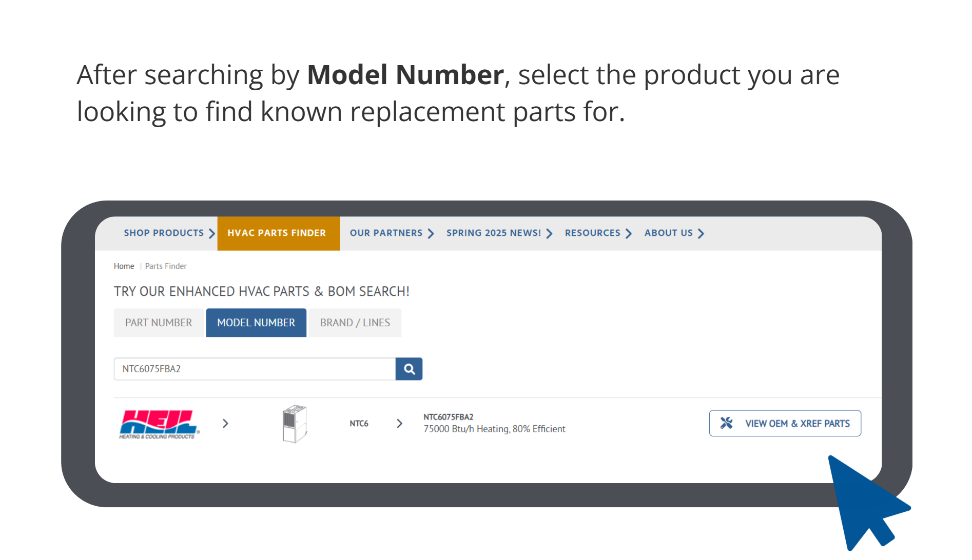
Task: Expand the Our Partners menu arrow
Action: (431, 234)
